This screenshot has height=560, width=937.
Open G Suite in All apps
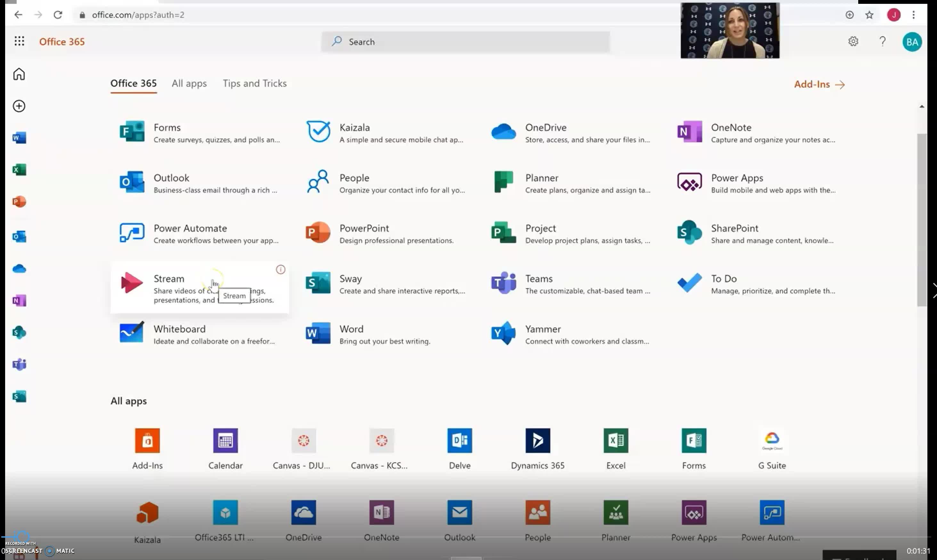tap(772, 449)
